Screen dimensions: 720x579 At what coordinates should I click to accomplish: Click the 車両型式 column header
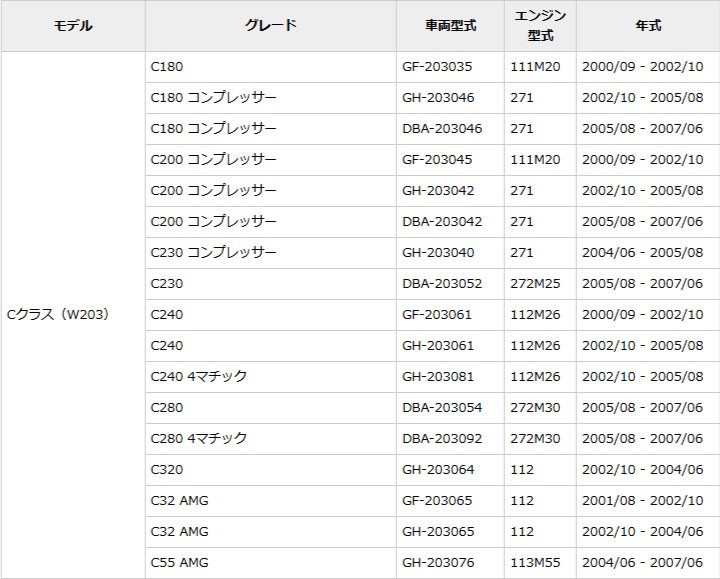pos(450,26)
